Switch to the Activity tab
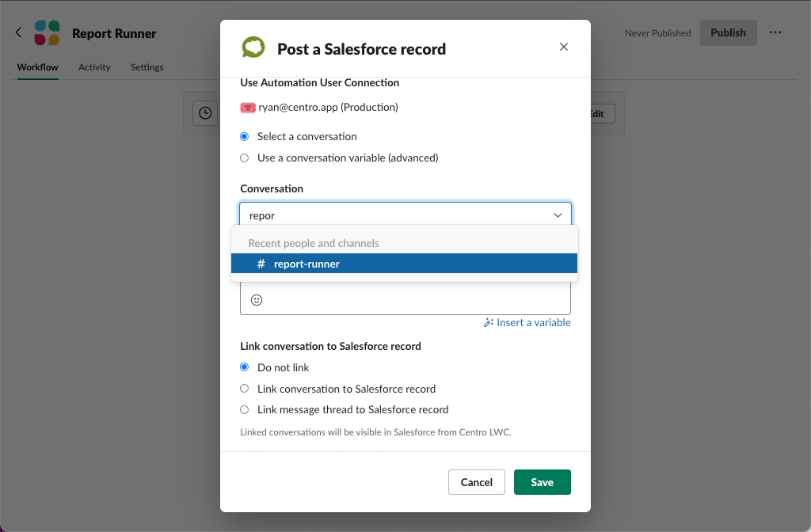This screenshot has width=811, height=532. [94, 67]
